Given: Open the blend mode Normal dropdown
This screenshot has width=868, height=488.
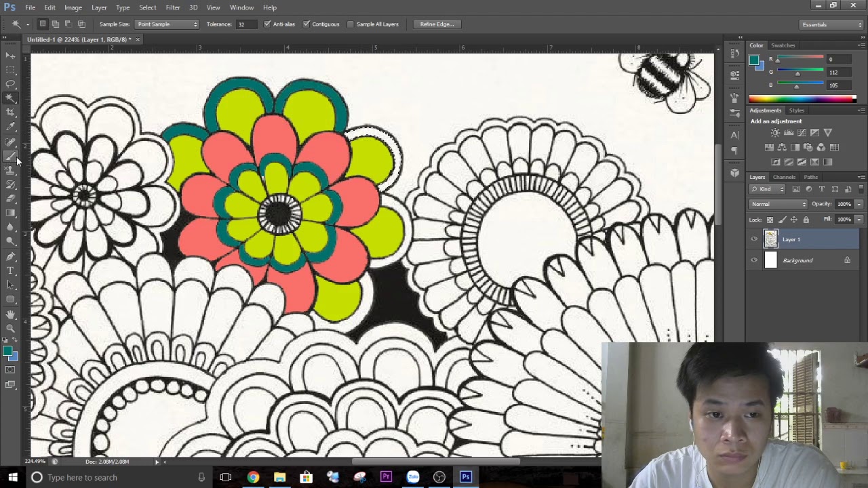Looking at the screenshot, I should point(778,204).
